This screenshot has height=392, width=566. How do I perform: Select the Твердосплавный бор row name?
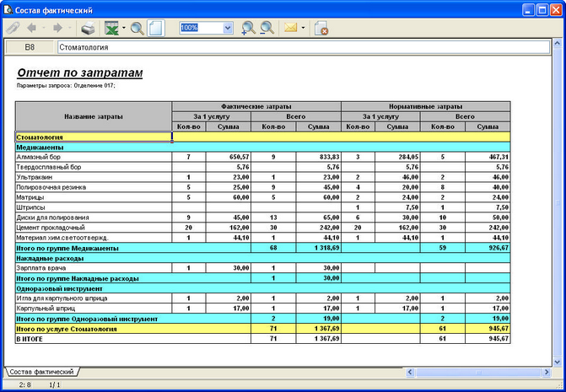click(93, 167)
